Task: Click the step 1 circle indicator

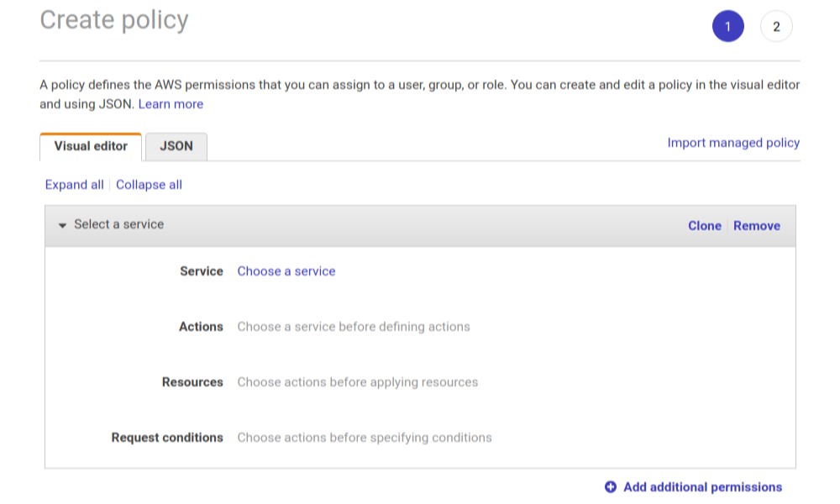Action: click(x=727, y=27)
